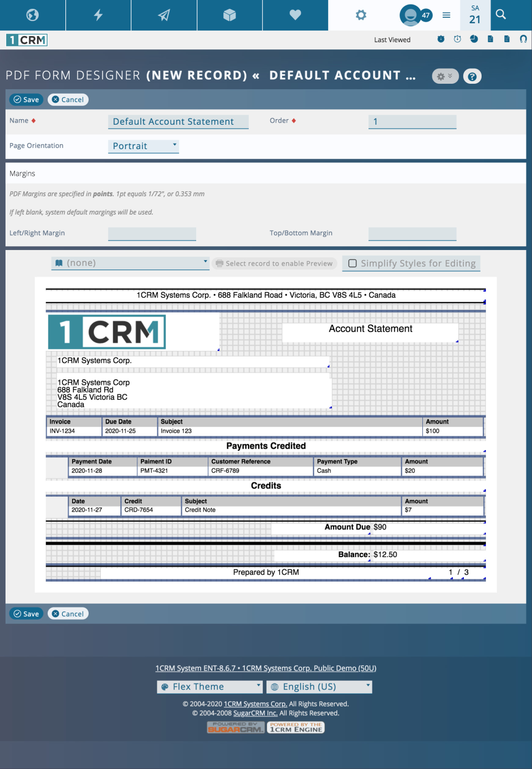Select the Payments Credited heading
Image resolution: width=532 pixels, height=769 pixels.
pos(266,446)
